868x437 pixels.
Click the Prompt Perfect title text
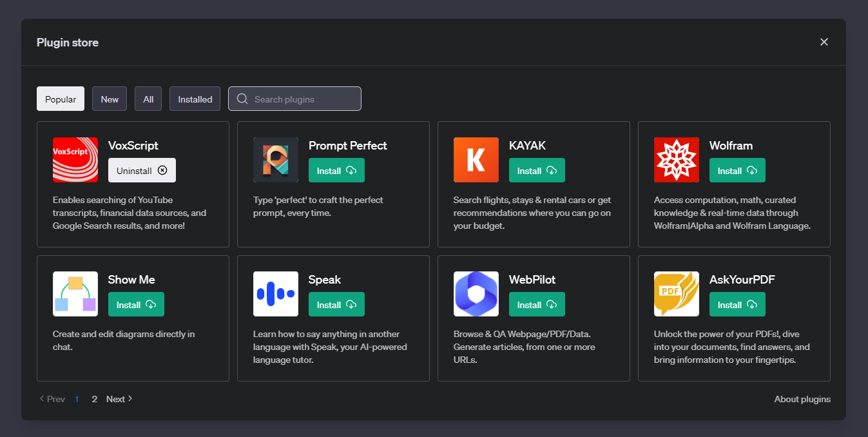pos(348,146)
